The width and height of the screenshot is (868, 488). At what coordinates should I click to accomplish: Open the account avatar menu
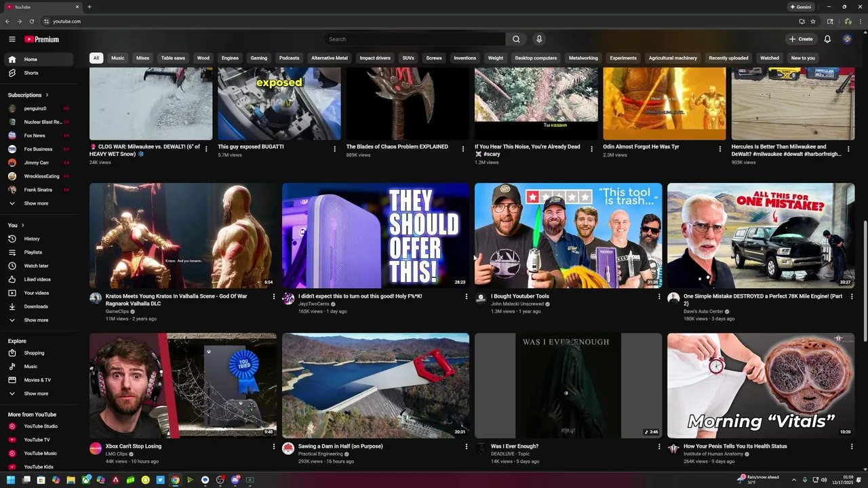click(847, 39)
